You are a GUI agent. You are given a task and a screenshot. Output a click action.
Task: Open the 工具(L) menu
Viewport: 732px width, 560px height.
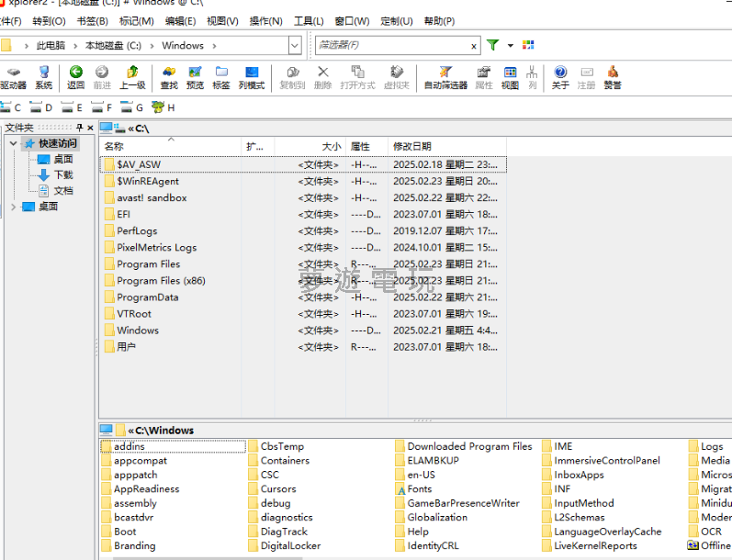tap(308, 21)
